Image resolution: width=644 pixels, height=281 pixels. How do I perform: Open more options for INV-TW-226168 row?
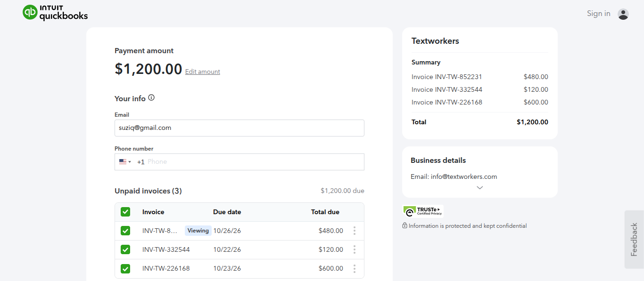(355, 268)
